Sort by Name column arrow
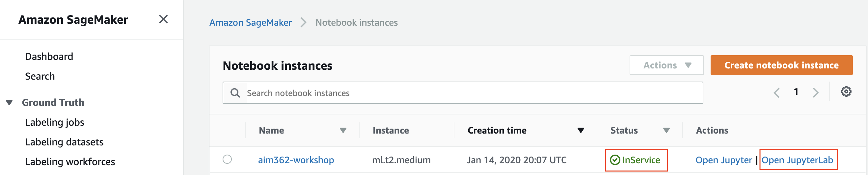 point(343,130)
